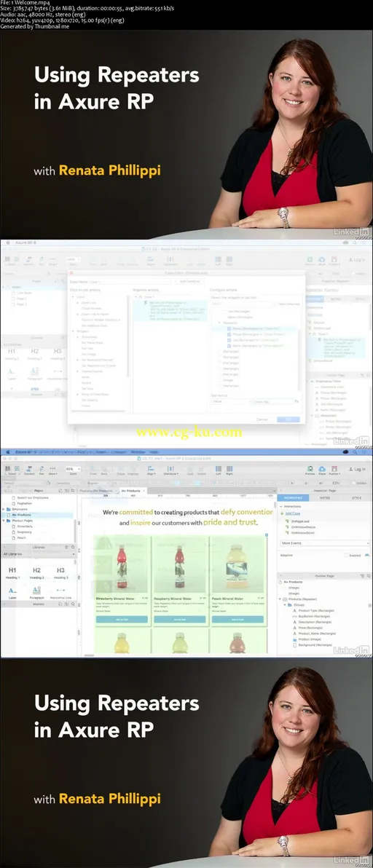Toggle Hide Unnamed checkbox in Case Editor

click(x=275, y=304)
